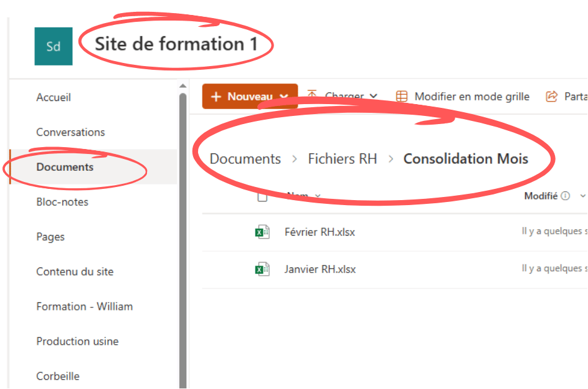
Task: Select the Modifier en mode grille grid icon
Action: 402,96
